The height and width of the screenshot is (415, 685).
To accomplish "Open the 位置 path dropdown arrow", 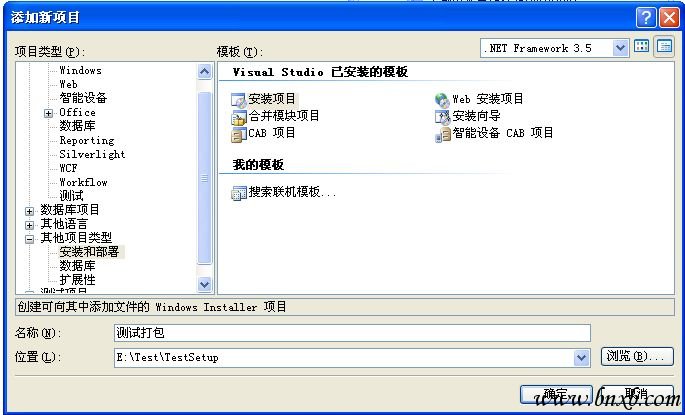I will click(581, 358).
